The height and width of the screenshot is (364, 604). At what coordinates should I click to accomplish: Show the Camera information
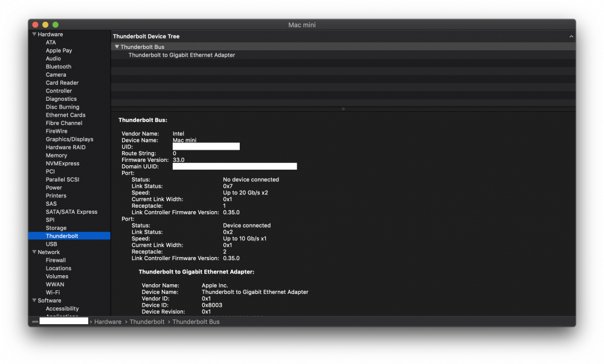tap(56, 75)
